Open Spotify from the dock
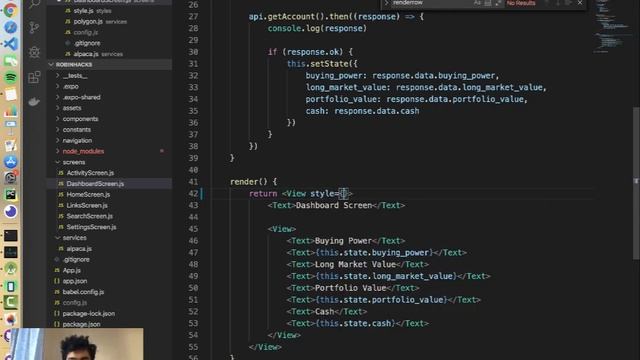Screen dimensions: 640x360 [x=11, y=77]
